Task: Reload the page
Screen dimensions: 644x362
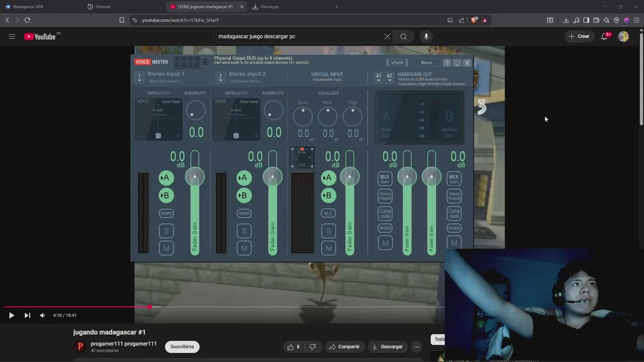Action: pyautogui.click(x=27, y=20)
